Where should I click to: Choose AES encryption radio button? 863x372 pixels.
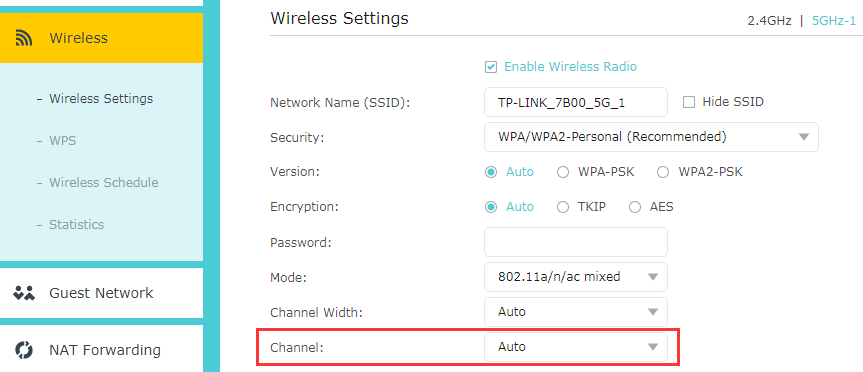point(635,207)
